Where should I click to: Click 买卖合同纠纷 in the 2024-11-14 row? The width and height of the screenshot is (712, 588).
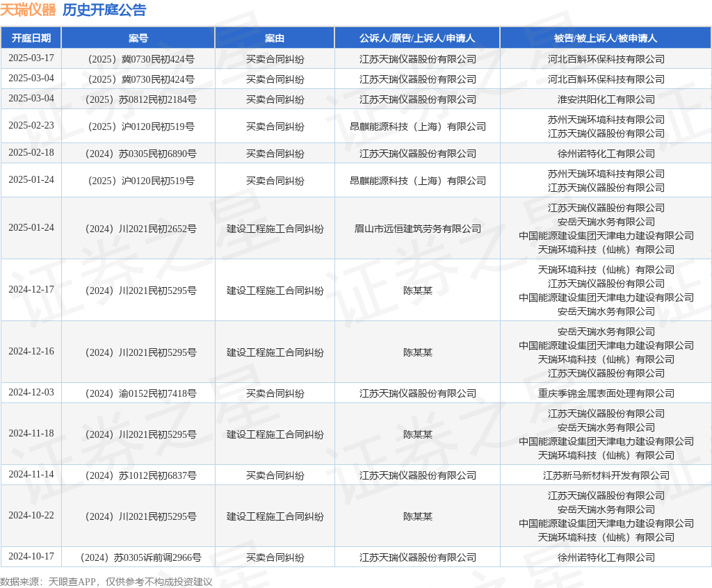tap(275, 475)
